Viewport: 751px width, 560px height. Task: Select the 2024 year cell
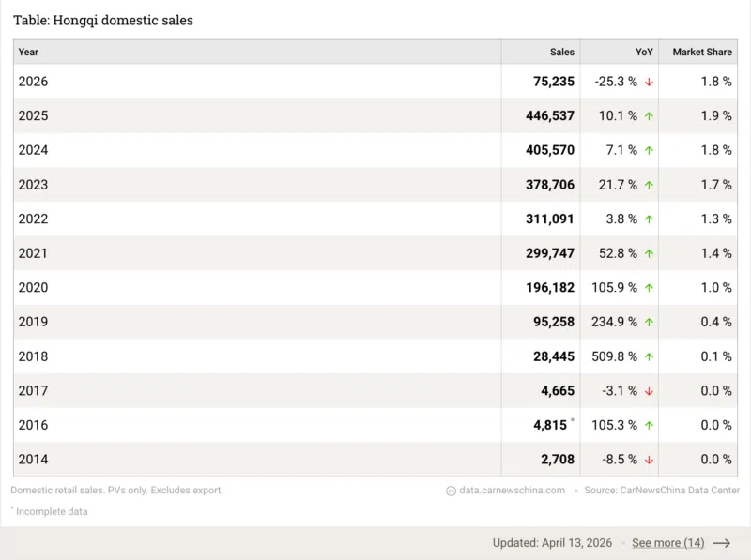point(34,150)
